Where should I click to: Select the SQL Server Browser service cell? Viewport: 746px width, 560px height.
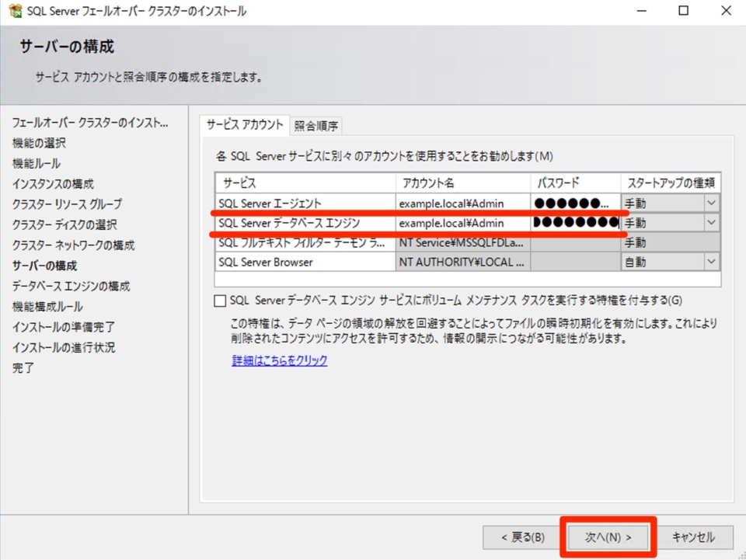tap(305, 262)
